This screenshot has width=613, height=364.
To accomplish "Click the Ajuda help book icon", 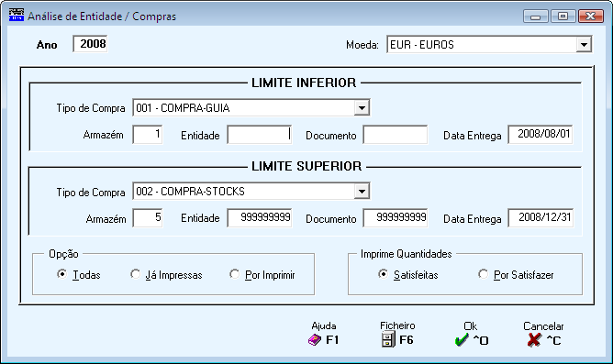I will (x=315, y=340).
